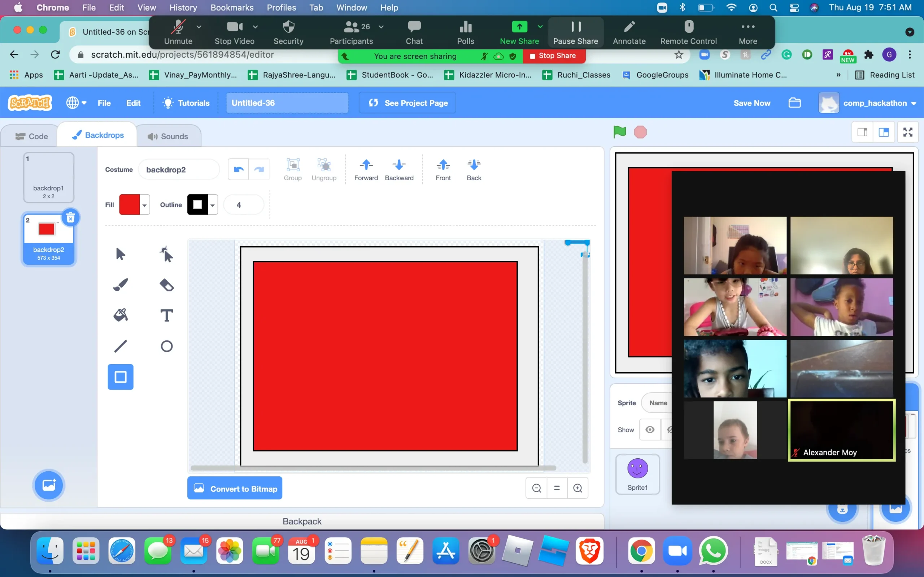Pick the Line drawing tool
924x577 pixels.
[121, 346]
